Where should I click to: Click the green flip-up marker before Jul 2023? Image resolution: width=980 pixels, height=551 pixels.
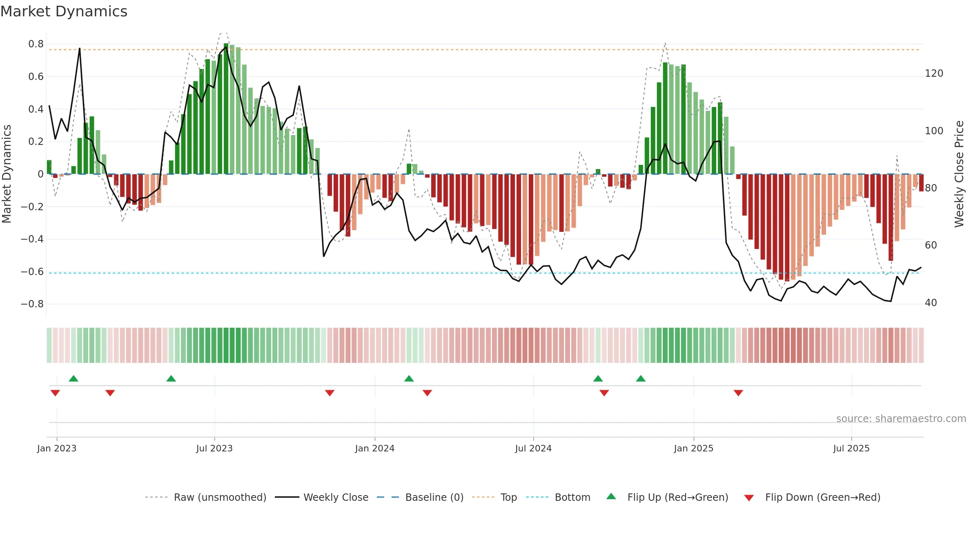[171, 378]
